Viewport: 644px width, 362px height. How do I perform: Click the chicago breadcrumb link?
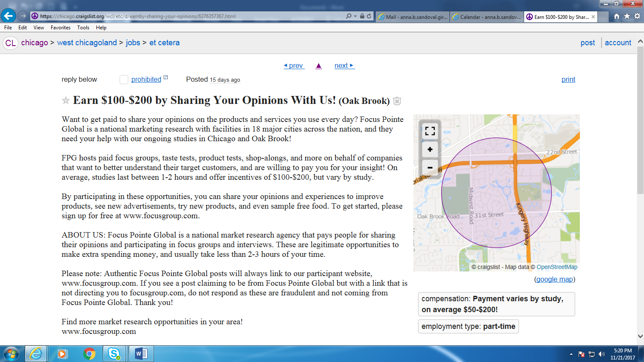click(35, 43)
